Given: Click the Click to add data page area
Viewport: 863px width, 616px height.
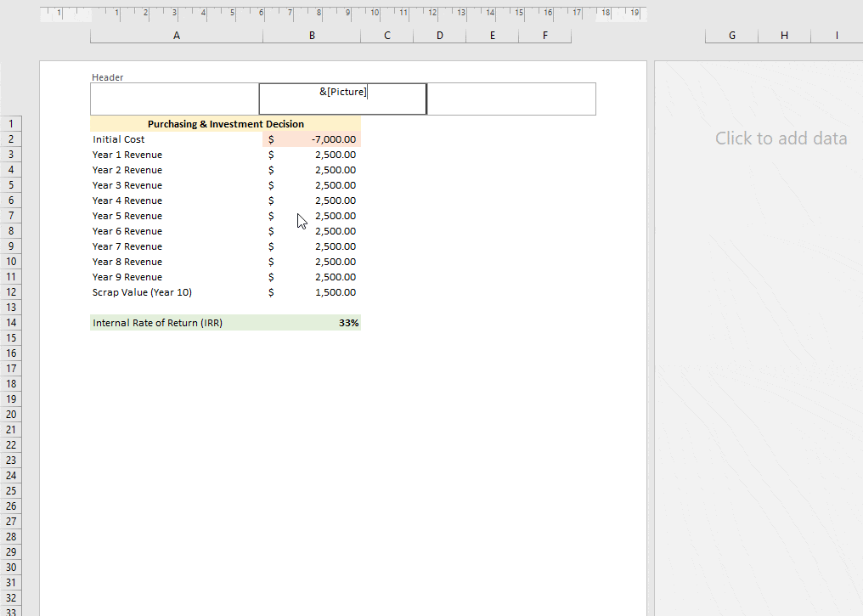Looking at the screenshot, I should [x=781, y=138].
